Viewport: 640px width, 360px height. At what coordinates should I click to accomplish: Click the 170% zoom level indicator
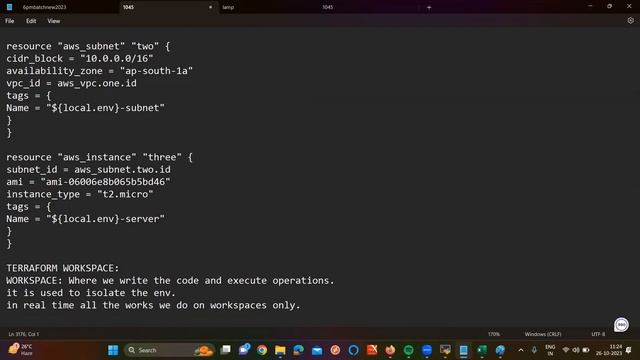click(493, 334)
